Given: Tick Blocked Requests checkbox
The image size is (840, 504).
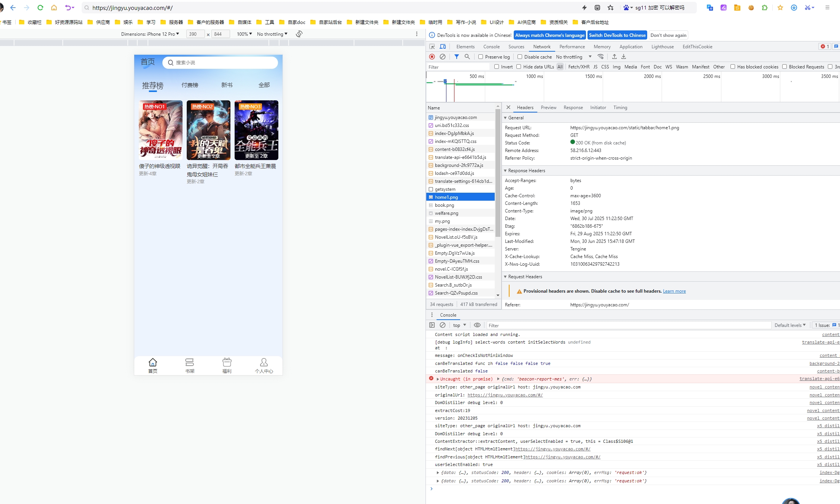Looking at the screenshot, I should (x=784, y=67).
